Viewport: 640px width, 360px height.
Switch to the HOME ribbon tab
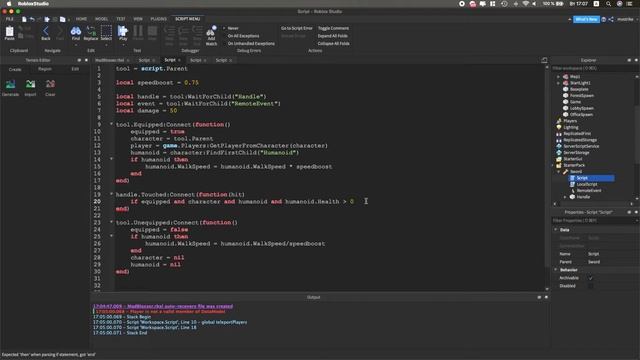point(81,19)
